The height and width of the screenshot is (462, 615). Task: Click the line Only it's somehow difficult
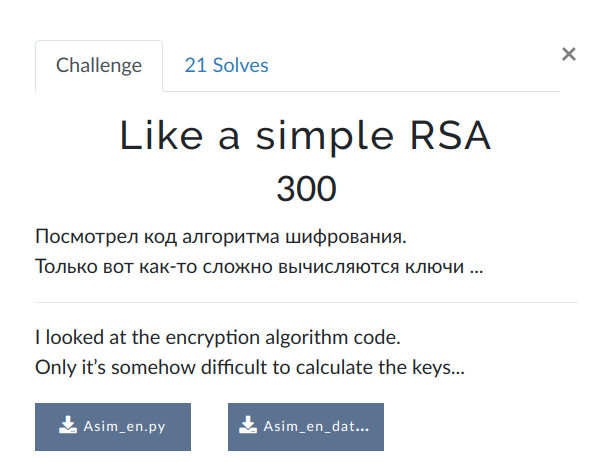coord(250,368)
